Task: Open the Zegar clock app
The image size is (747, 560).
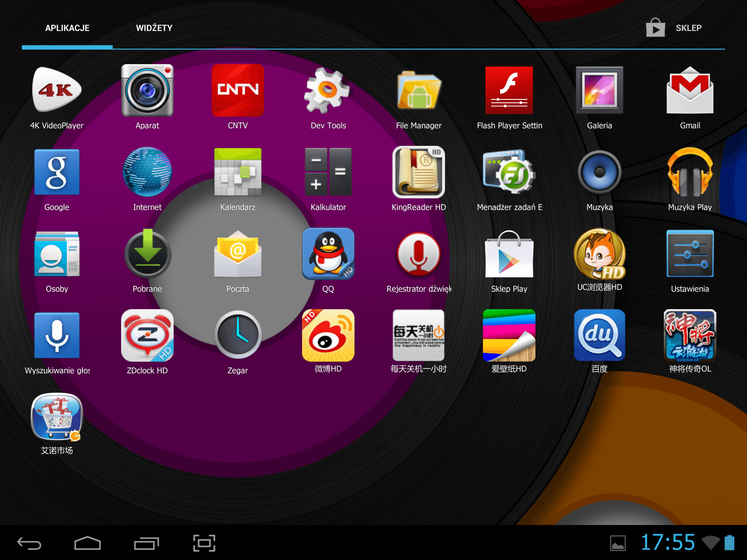Action: (238, 335)
